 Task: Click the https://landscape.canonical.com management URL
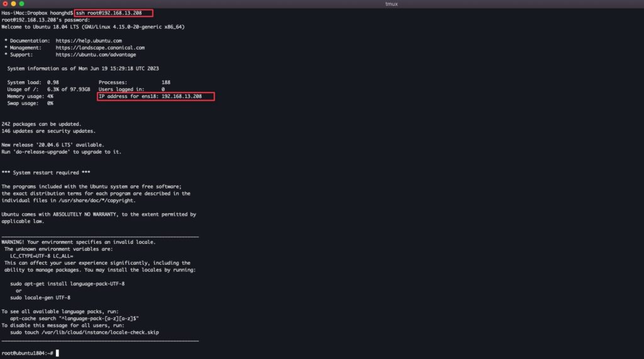100,48
